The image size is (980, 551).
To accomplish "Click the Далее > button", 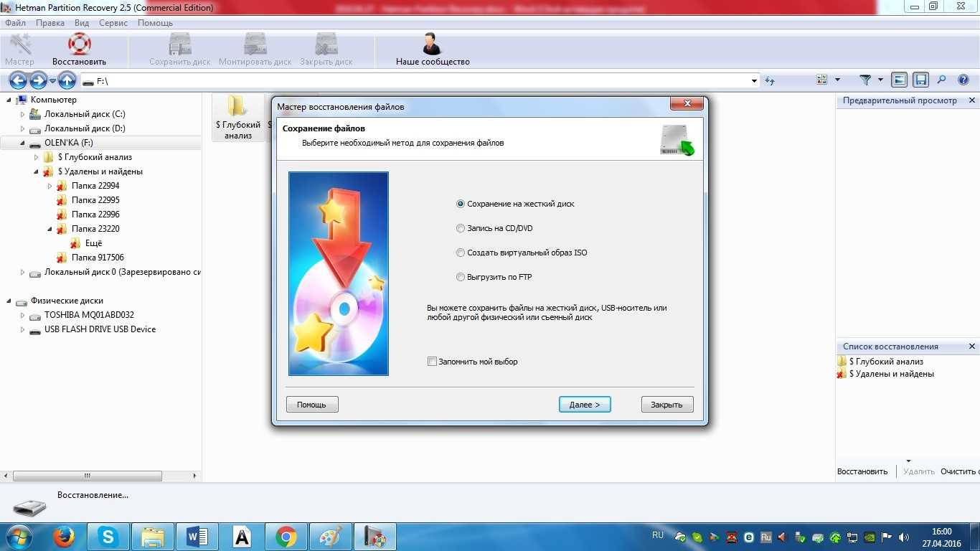I will (585, 405).
